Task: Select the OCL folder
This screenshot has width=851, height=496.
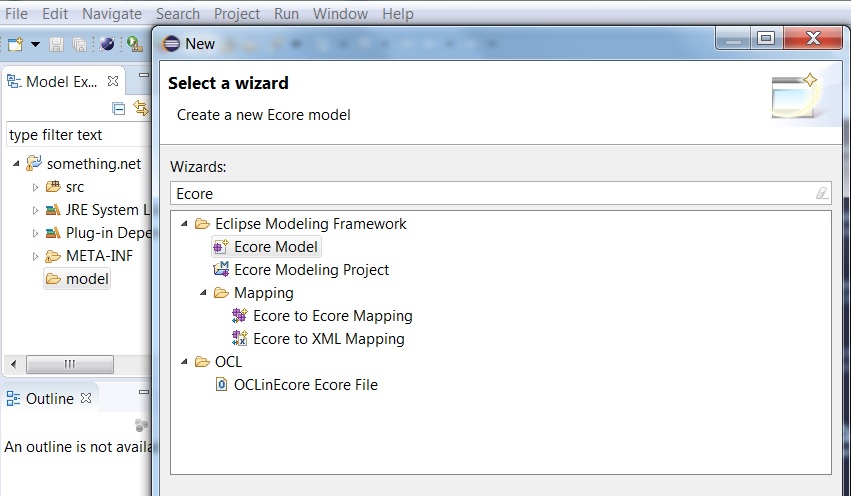Action: click(x=228, y=362)
